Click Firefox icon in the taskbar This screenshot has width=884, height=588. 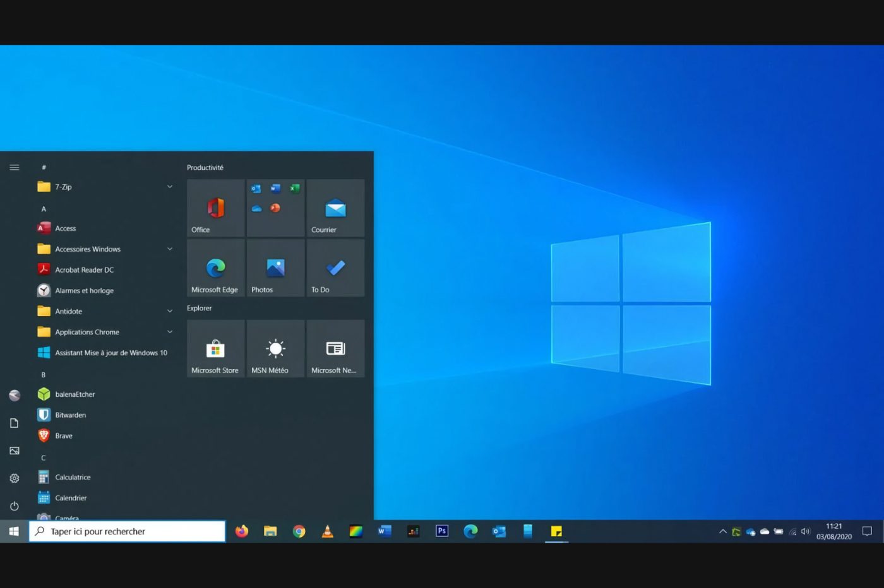pyautogui.click(x=241, y=531)
